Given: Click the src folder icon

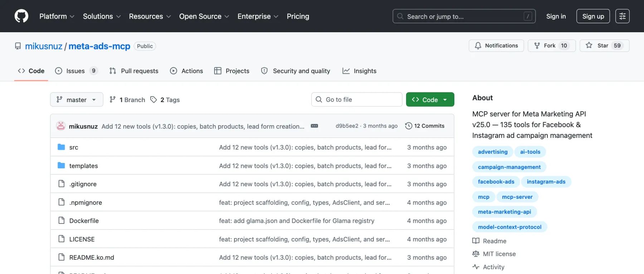Looking at the screenshot, I should tap(61, 147).
